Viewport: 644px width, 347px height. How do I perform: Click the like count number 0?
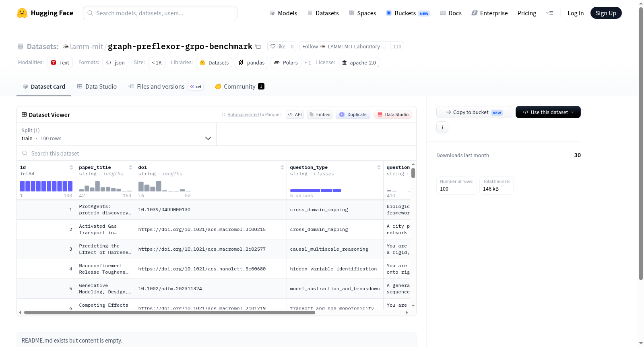[292, 46]
